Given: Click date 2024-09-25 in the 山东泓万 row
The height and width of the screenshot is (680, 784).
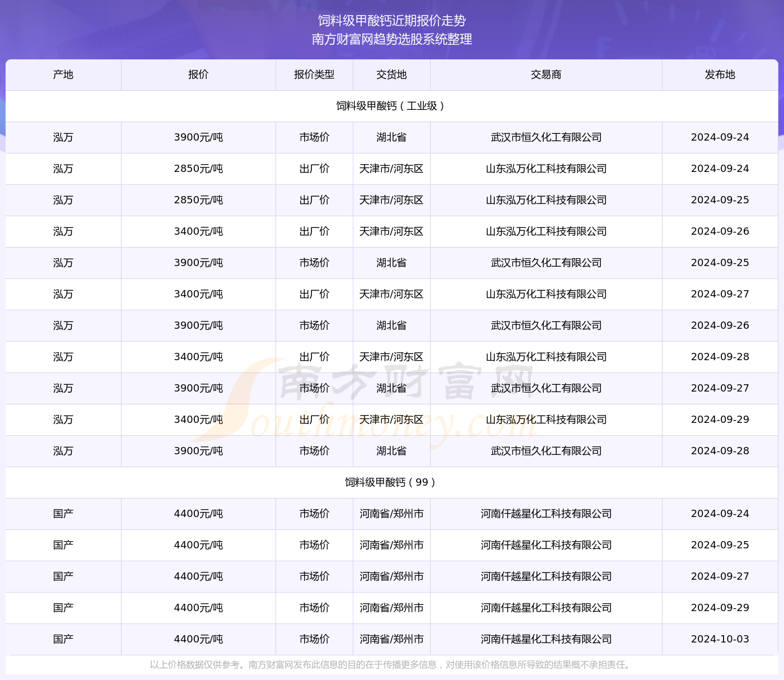Looking at the screenshot, I should (720, 200).
